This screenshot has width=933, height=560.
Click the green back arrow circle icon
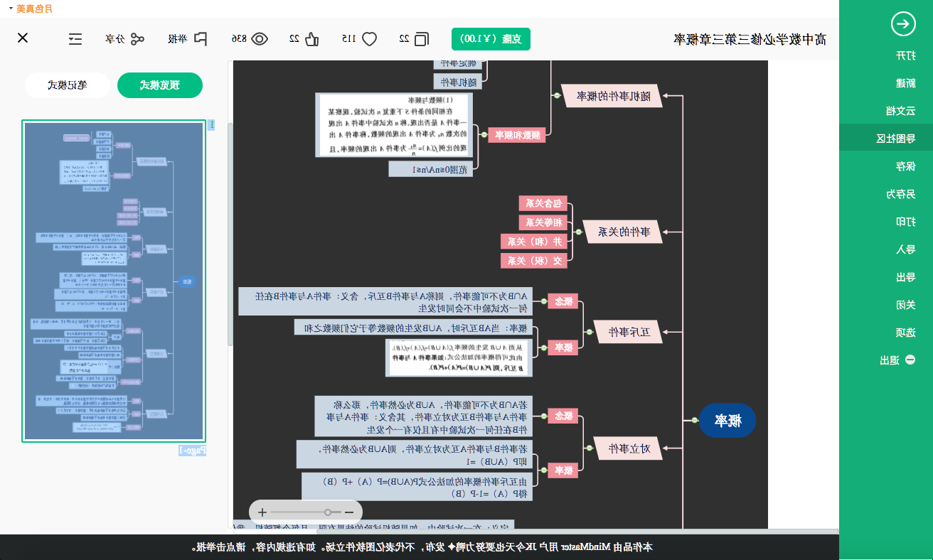[903, 23]
